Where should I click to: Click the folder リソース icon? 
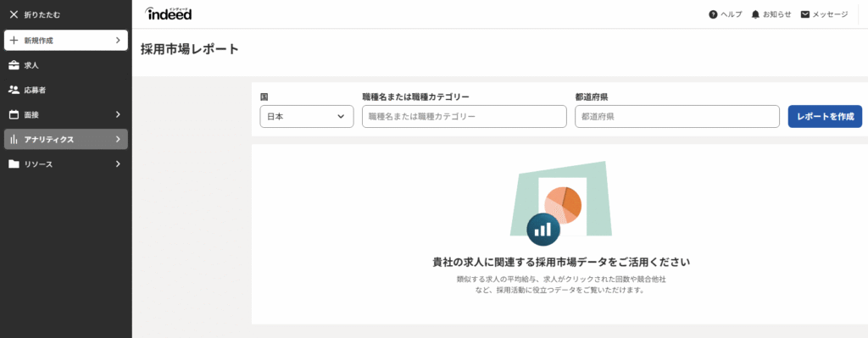tap(14, 164)
